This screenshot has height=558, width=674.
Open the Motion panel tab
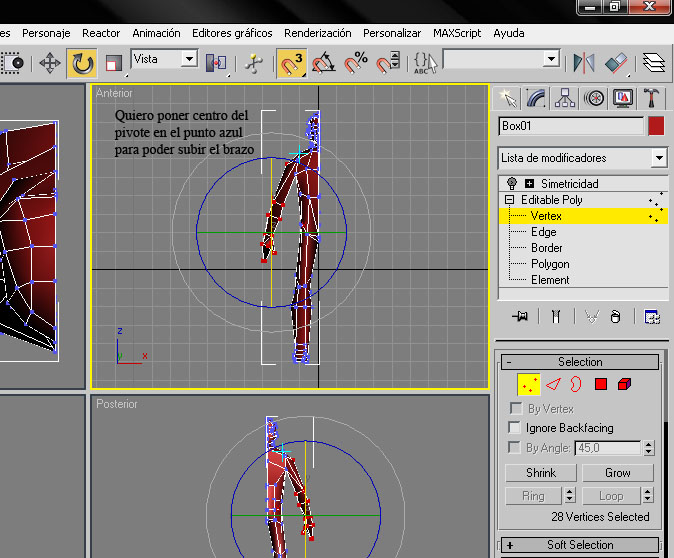tap(594, 98)
